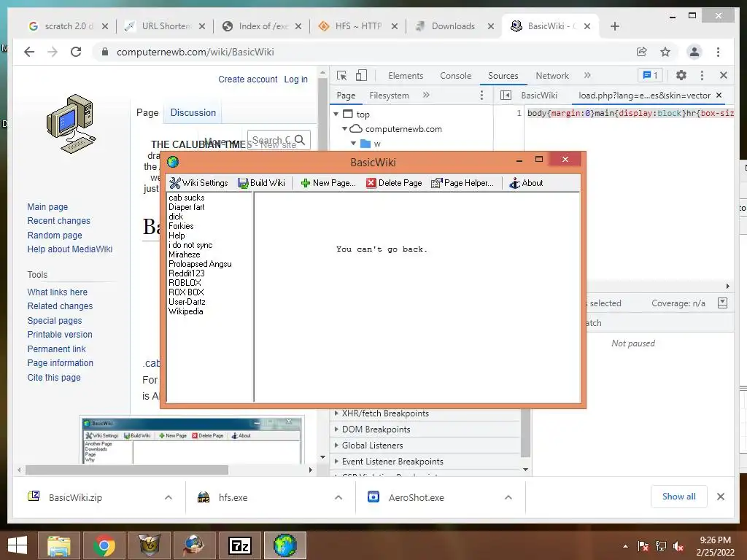
Task: Select 'ROBLOX' page in list
Action: click(185, 283)
